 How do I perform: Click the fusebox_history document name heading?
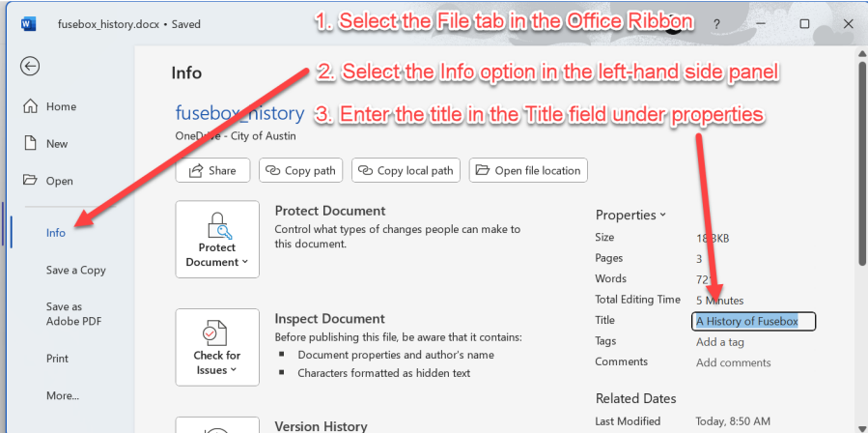(239, 113)
